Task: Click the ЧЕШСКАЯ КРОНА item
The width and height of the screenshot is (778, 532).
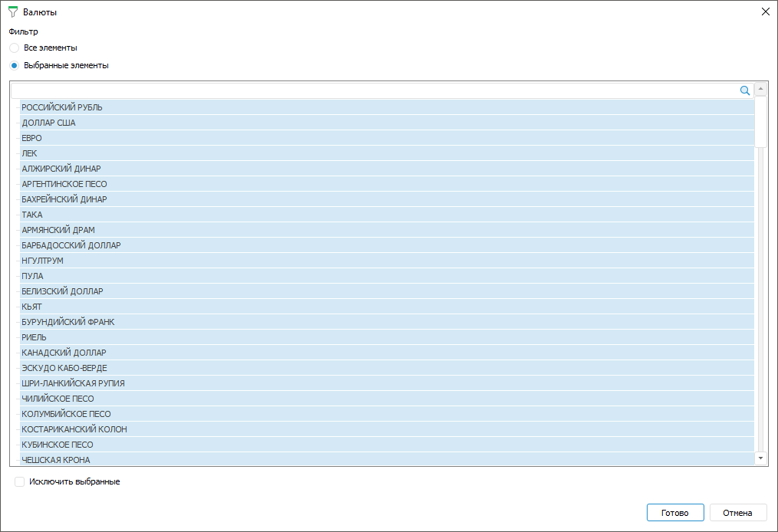Action: click(x=56, y=460)
